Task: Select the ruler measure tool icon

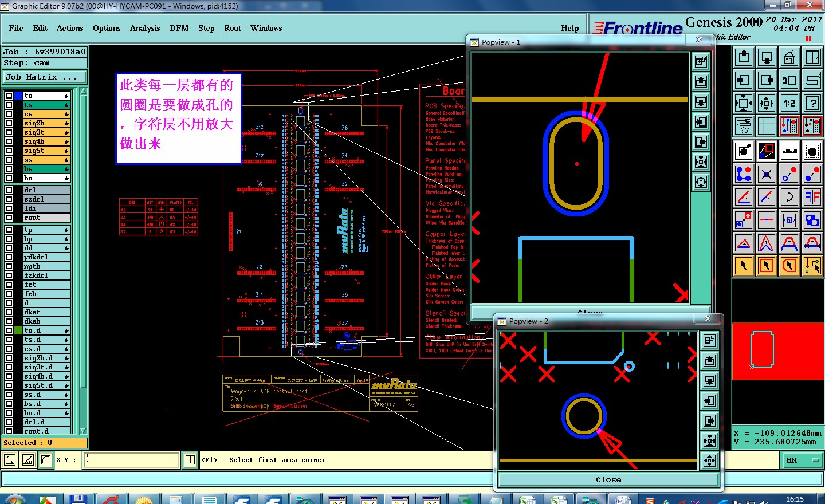Action: coord(789,151)
